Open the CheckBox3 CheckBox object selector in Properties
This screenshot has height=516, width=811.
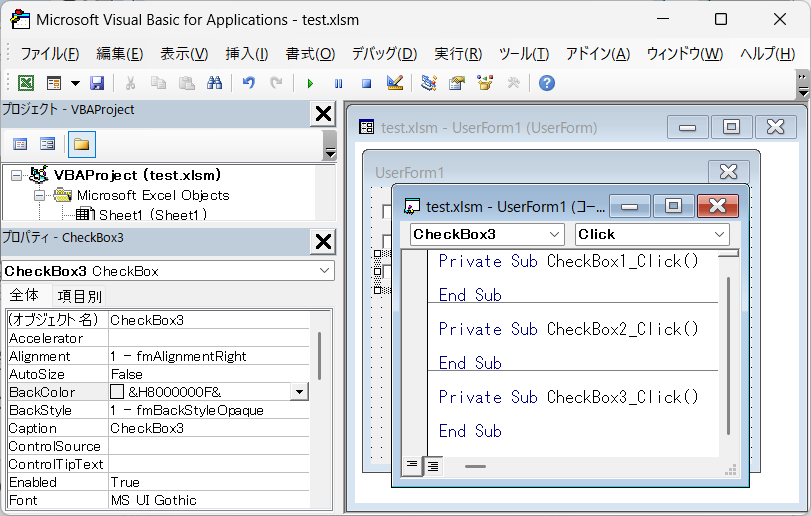pos(169,271)
